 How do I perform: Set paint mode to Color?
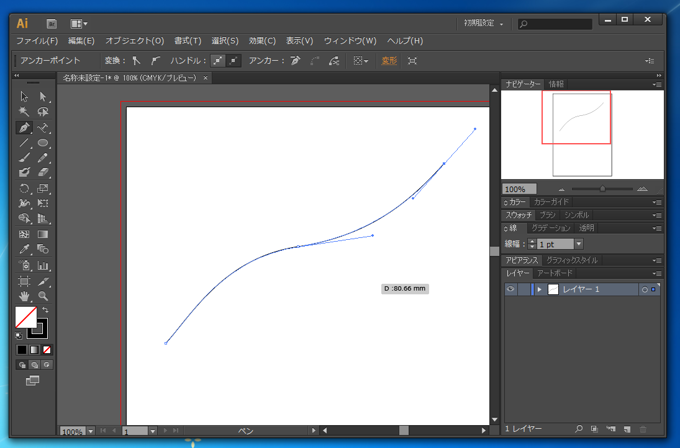pos(22,350)
